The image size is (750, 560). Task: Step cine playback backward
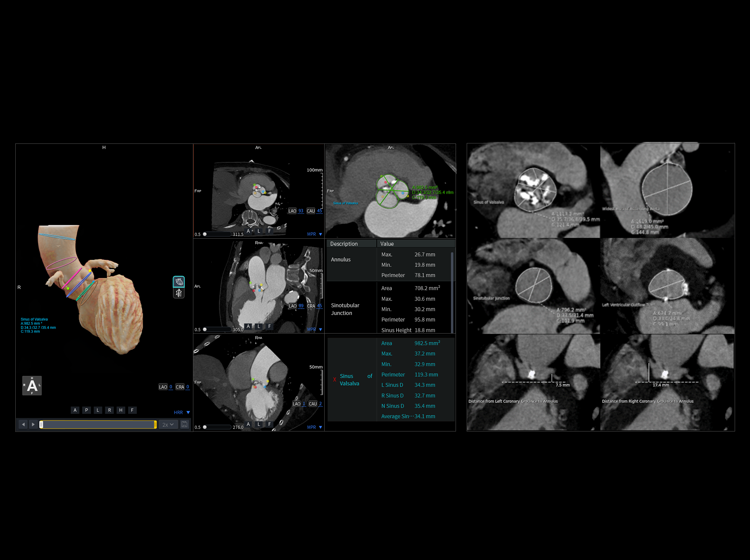click(x=23, y=424)
